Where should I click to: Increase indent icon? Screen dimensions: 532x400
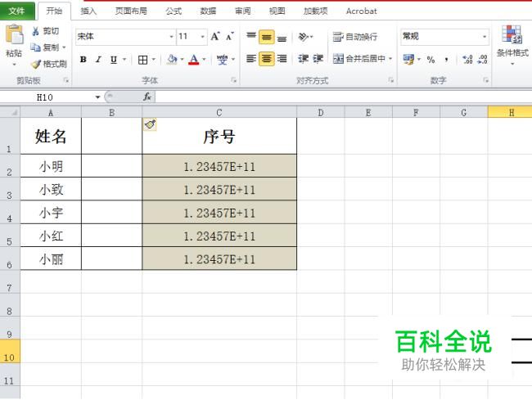[x=318, y=59]
